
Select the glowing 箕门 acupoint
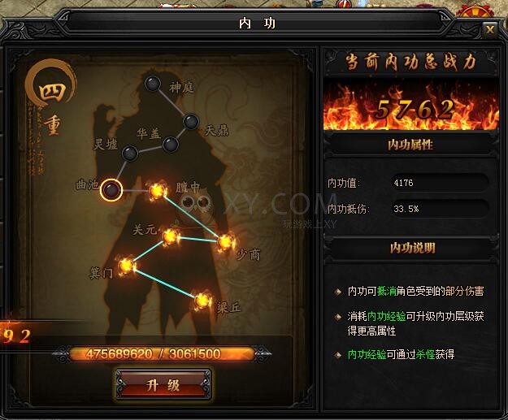click(x=126, y=266)
